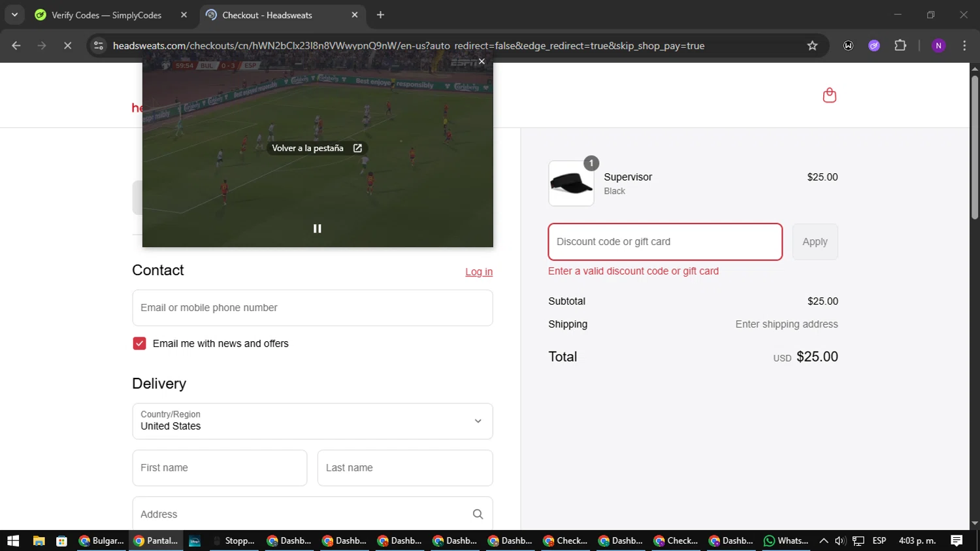Click the Subtotal $25.00 amount
The width and height of the screenshot is (980, 551).
pyautogui.click(x=823, y=301)
